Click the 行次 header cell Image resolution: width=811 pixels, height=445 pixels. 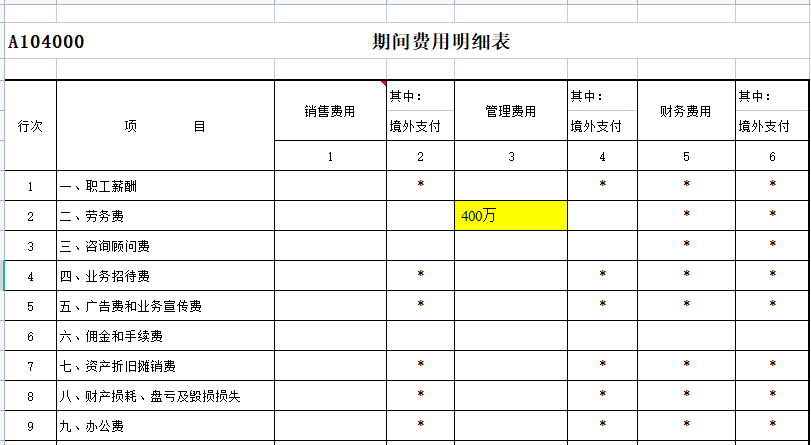[x=30, y=126]
